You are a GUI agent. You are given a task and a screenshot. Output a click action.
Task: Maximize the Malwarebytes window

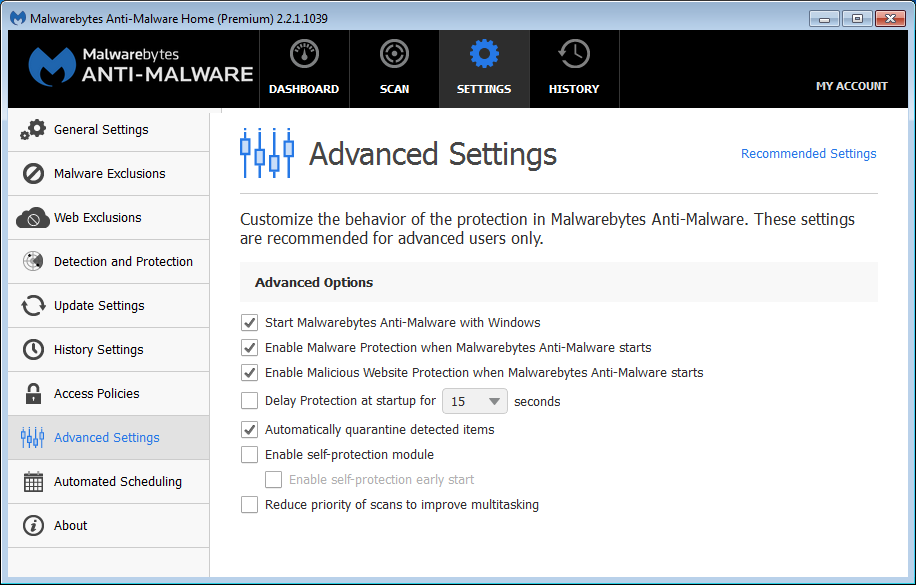[x=857, y=19]
